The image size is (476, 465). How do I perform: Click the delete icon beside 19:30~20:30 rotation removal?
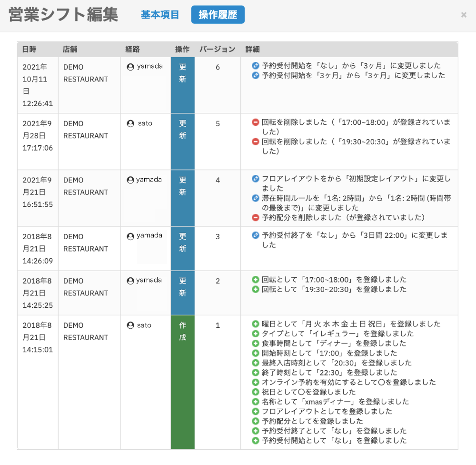[x=256, y=142]
